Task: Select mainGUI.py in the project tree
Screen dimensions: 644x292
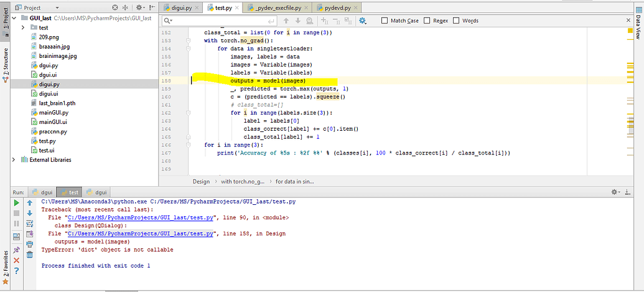Action: tap(54, 113)
